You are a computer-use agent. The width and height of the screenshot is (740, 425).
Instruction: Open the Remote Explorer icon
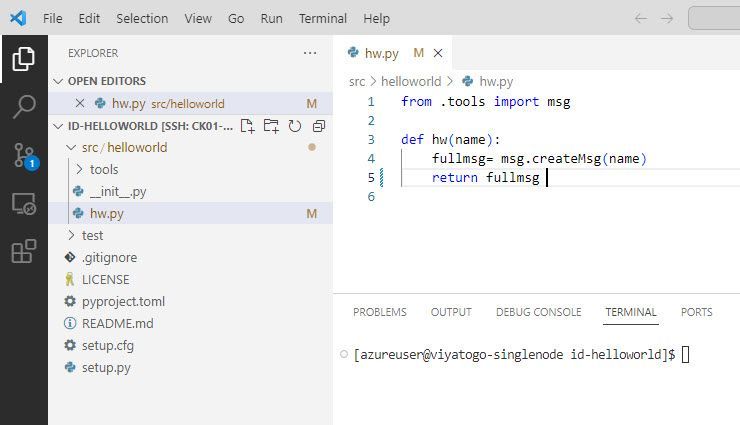(23, 203)
